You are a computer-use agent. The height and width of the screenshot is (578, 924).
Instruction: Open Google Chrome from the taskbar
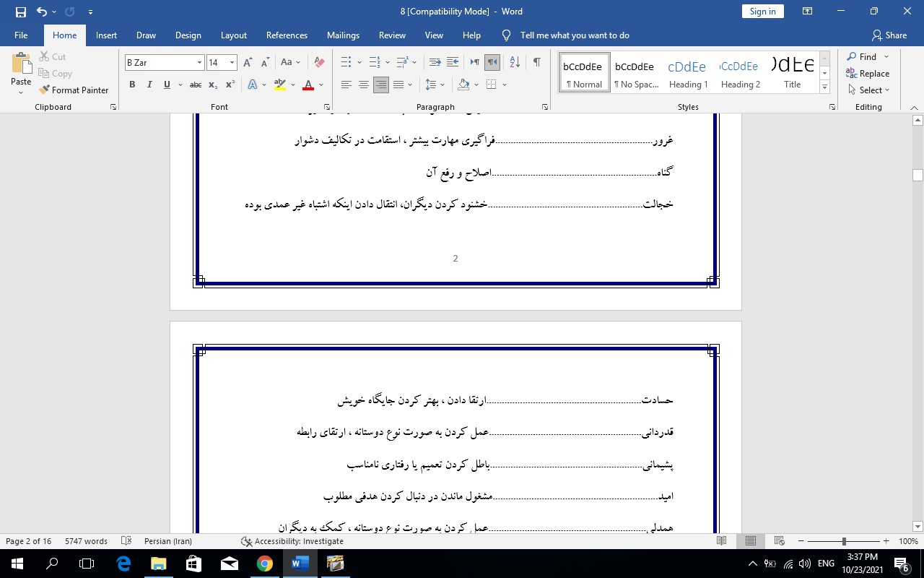[x=265, y=564]
